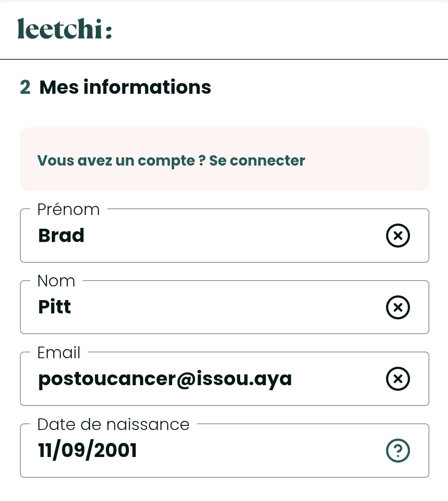Clear the Nom field with its X icon
This screenshot has height=501, width=448.
tap(398, 307)
